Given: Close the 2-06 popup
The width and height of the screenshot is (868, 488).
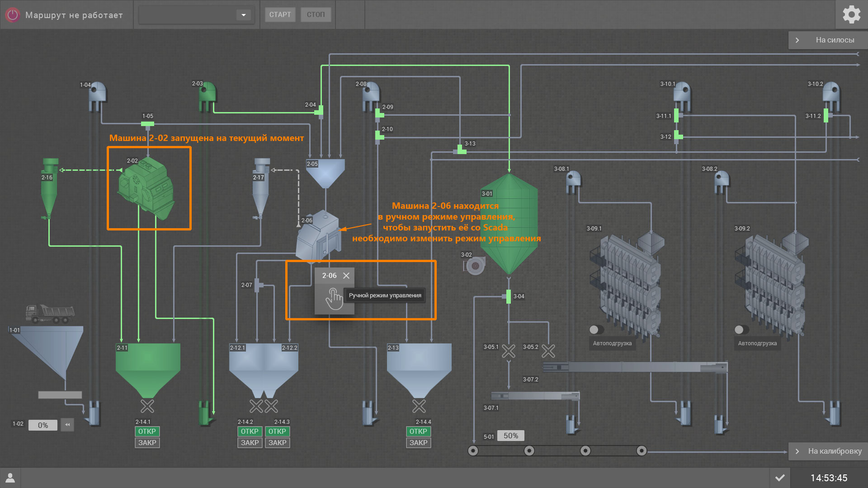Looking at the screenshot, I should 346,276.
